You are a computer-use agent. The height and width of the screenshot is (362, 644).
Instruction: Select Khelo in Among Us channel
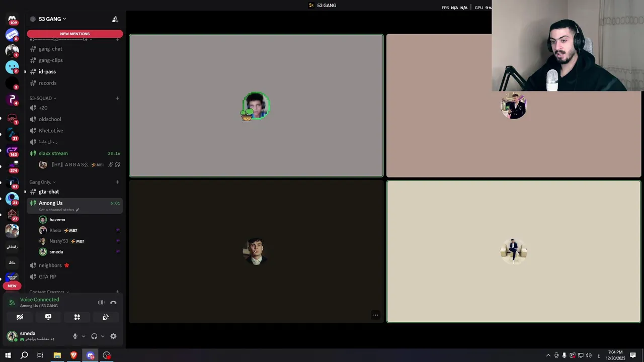click(79, 230)
